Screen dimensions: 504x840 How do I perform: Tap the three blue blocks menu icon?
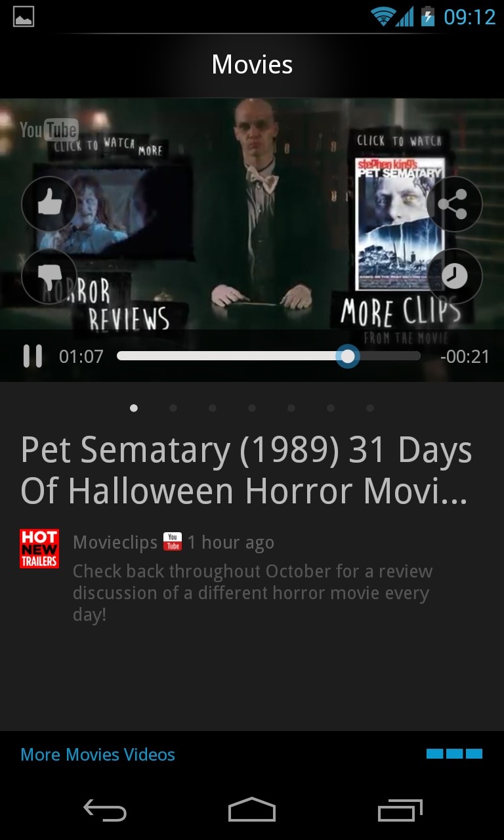454,754
